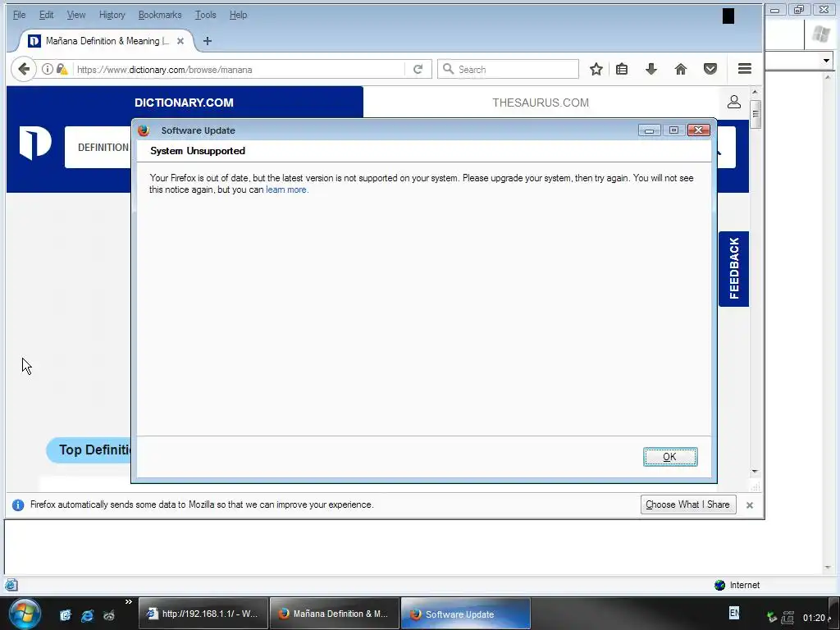Click the EN language indicator in tray
The image size is (840, 630).
point(734,613)
